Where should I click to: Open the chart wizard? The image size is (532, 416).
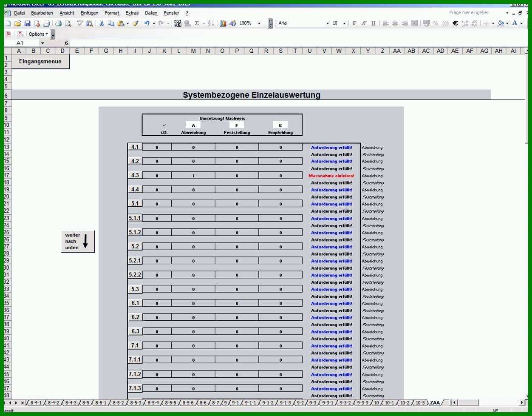pyautogui.click(x=223, y=23)
